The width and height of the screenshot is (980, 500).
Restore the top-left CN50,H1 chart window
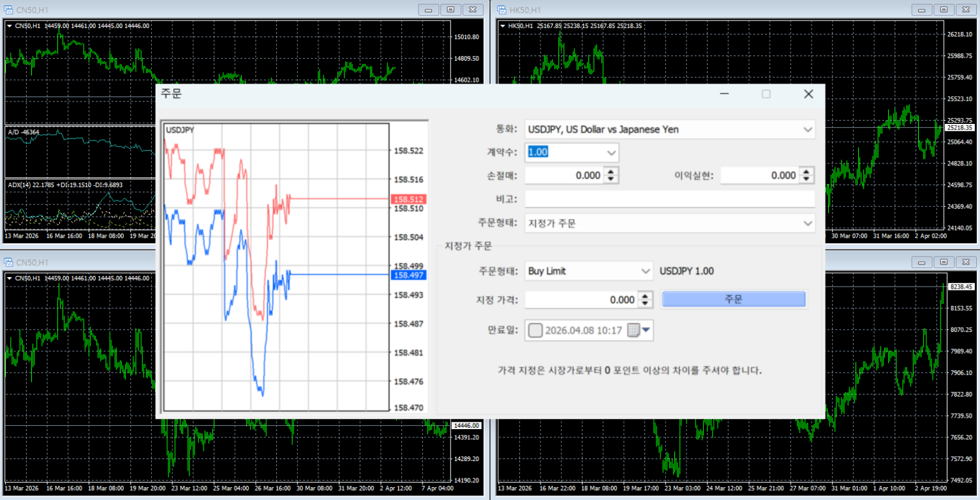[x=450, y=10]
